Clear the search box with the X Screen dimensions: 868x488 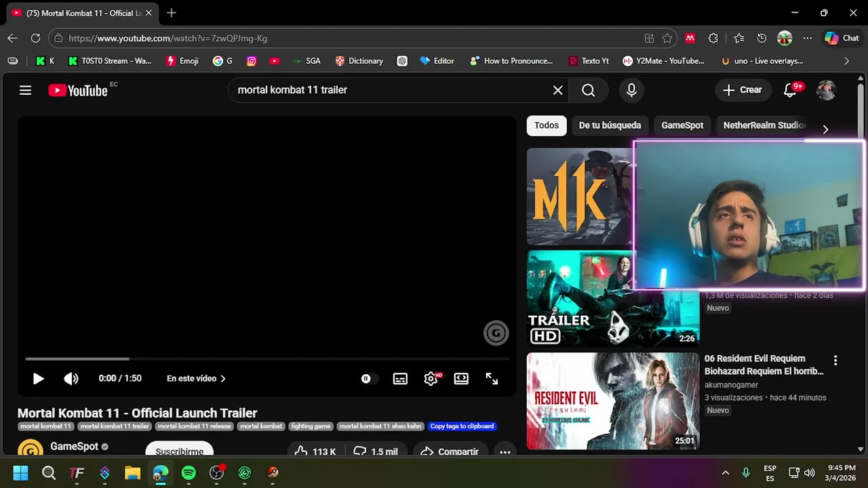[557, 90]
